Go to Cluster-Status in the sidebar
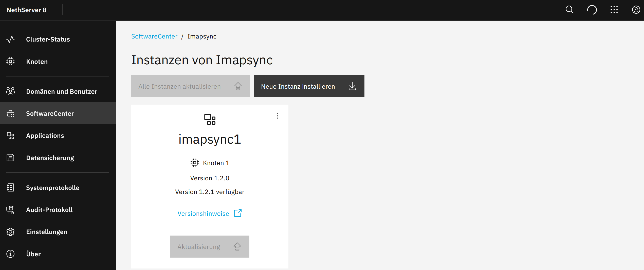Viewport: 644px width, 270px height. [48, 40]
